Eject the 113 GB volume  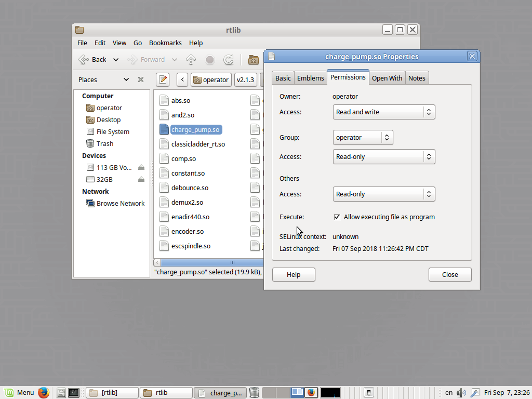coord(141,168)
